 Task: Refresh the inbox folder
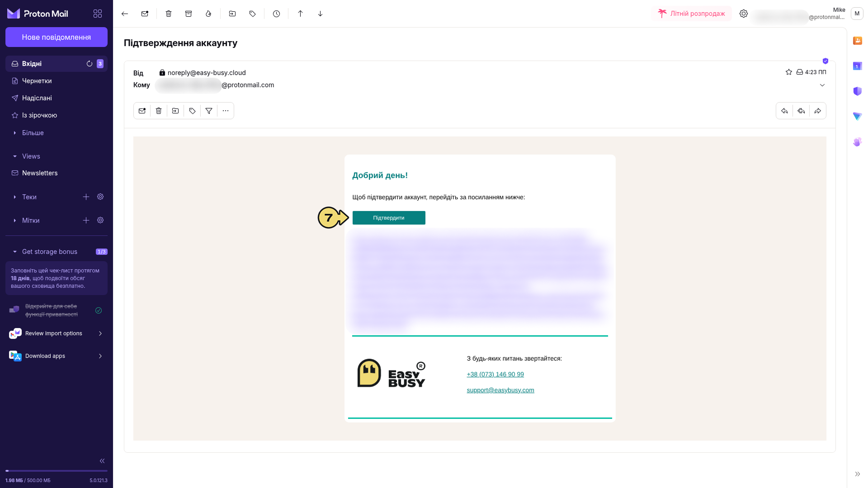tap(90, 64)
